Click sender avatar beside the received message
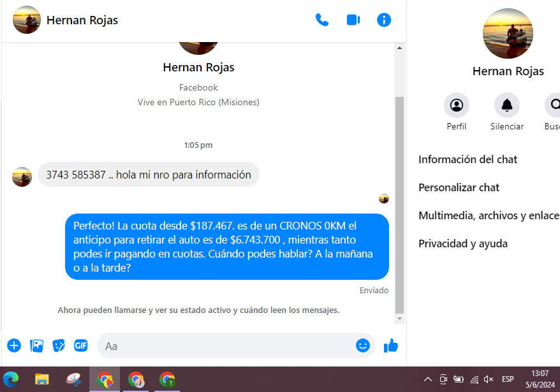 click(x=22, y=177)
